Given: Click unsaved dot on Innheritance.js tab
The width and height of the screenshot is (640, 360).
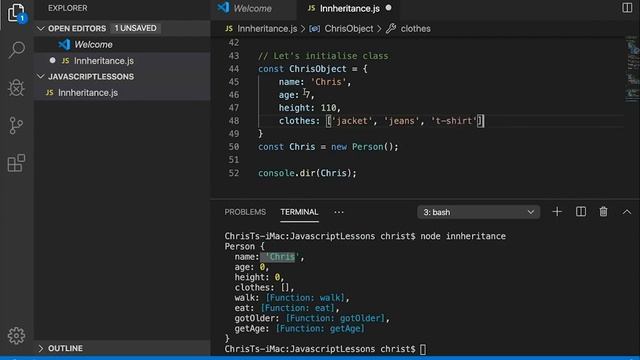Looking at the screenshot, I should [x=389, y=8].
